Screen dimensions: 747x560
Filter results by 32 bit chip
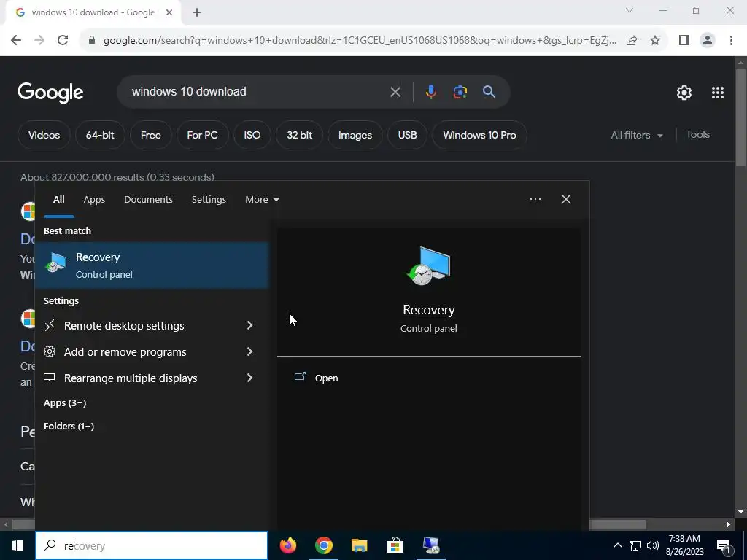[299, 135]
